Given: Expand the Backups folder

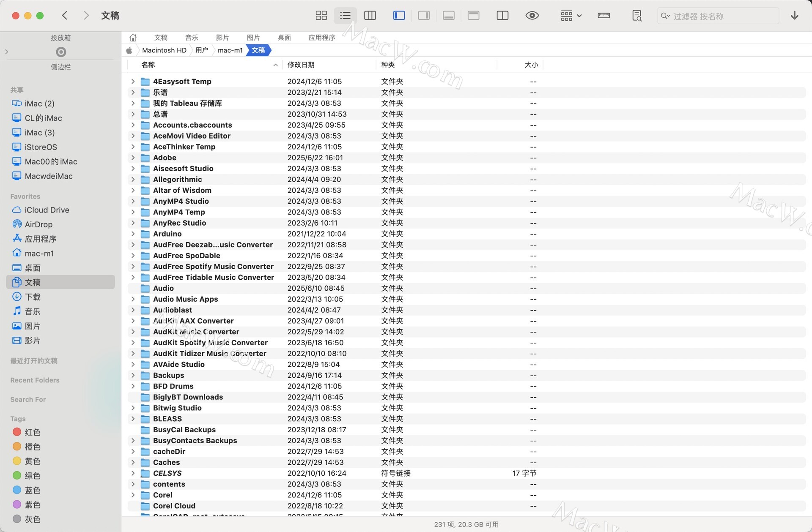Looking at the screenshot, I should 133,375.
